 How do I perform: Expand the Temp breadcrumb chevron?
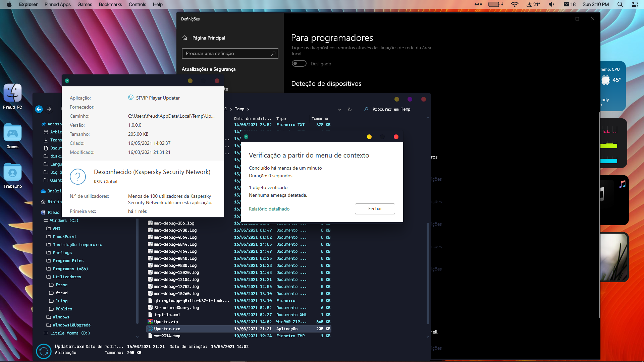[x=248, y=109]
